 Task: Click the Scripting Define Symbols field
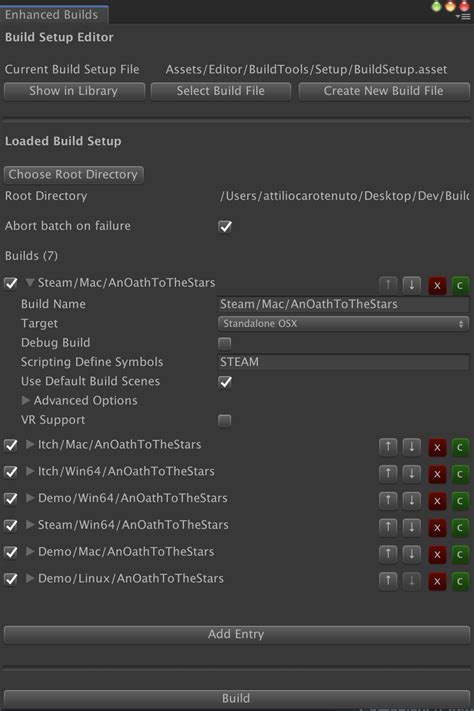343,362
